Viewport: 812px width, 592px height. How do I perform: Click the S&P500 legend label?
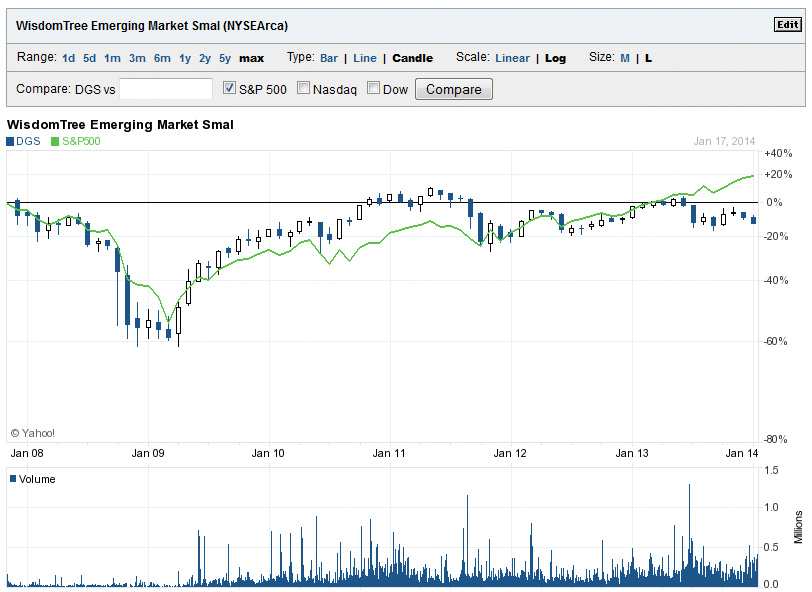pos(81,141)
